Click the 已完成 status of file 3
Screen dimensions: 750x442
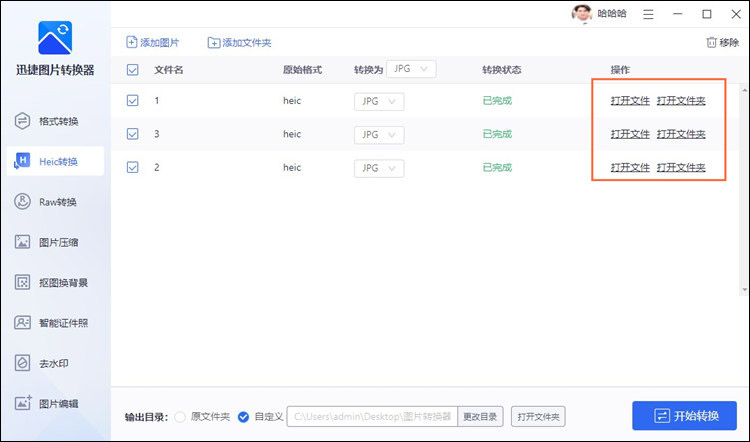[x=497, y=134]
